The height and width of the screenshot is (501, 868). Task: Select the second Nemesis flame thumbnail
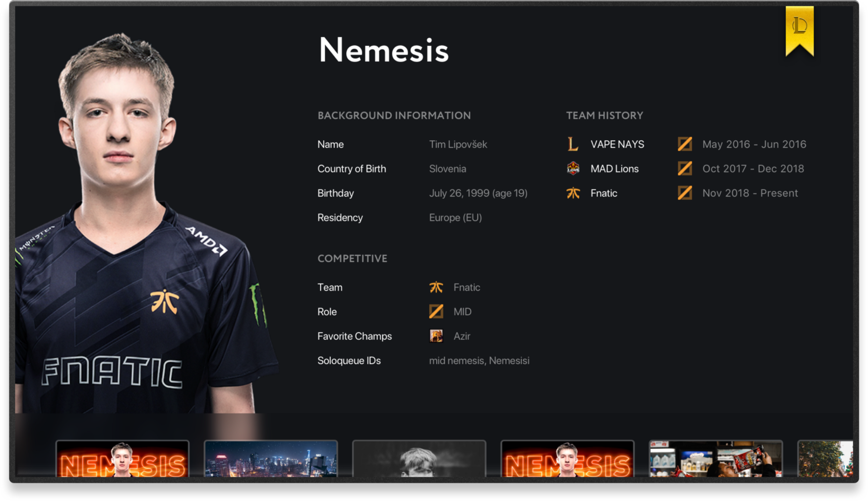point(567,458)
